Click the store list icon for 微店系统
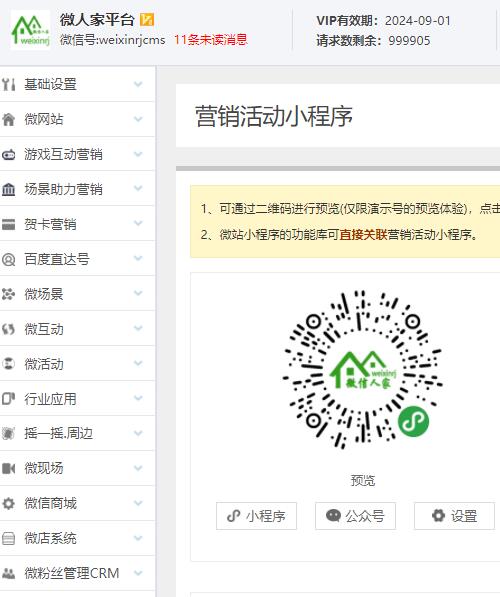This screenshot has height=597, width=500. coord(8,538)
